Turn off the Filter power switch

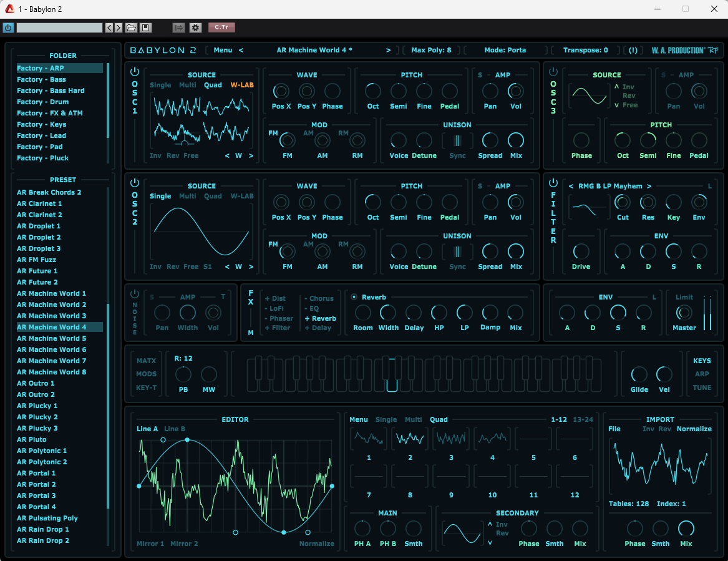[x=553, y=183]
